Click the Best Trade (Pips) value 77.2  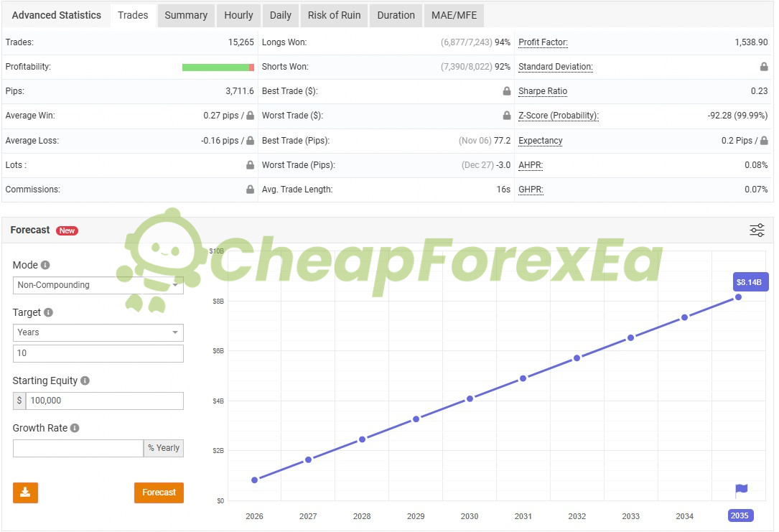(502, 141)
